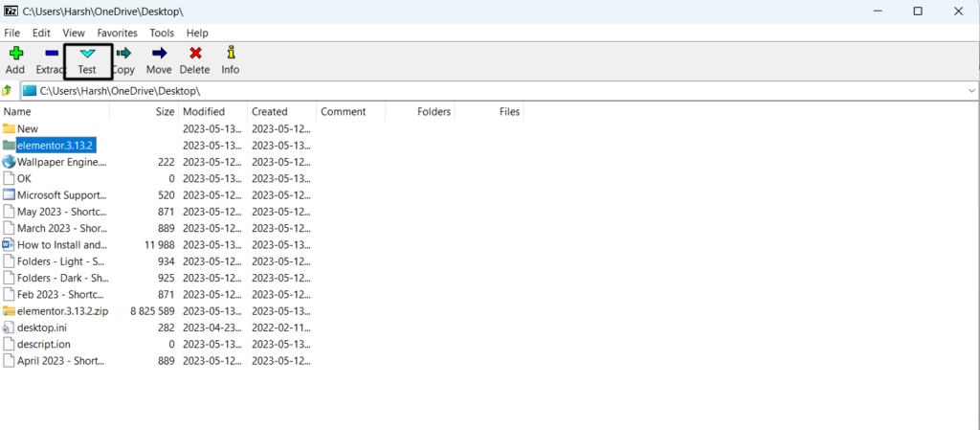Click the Microsoft Support file icon
980x430 pixels.
tap(9, 195)
